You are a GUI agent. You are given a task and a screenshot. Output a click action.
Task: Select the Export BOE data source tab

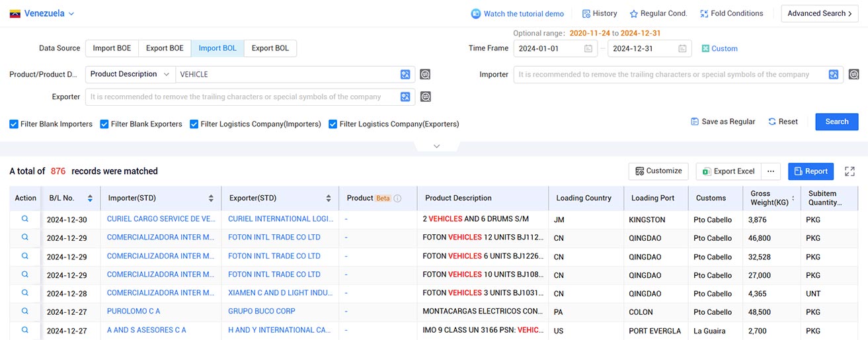(x=165, y=48)
